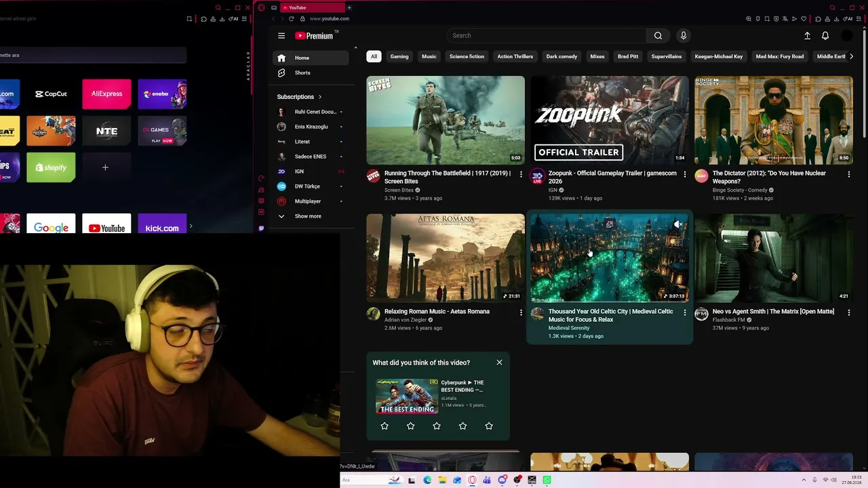Screen dimensions: 868x488
Task: Open File Explorer from the taskbar
Action: (x=442, y=481)
